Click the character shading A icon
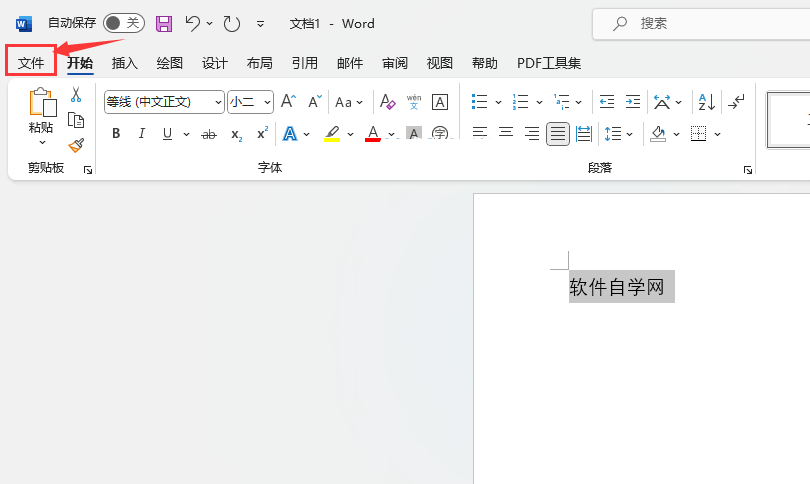This screenshot has width=810, height=484. point(414,133)
